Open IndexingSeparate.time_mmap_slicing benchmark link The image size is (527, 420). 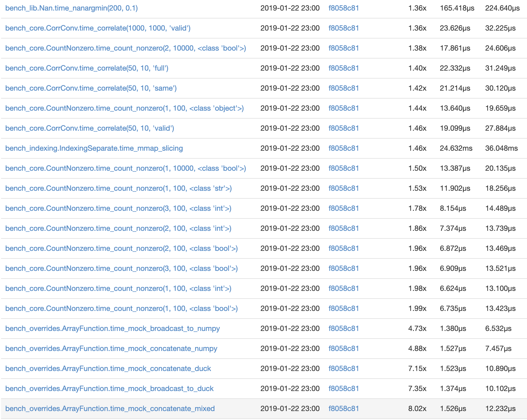tap(94, 148)
